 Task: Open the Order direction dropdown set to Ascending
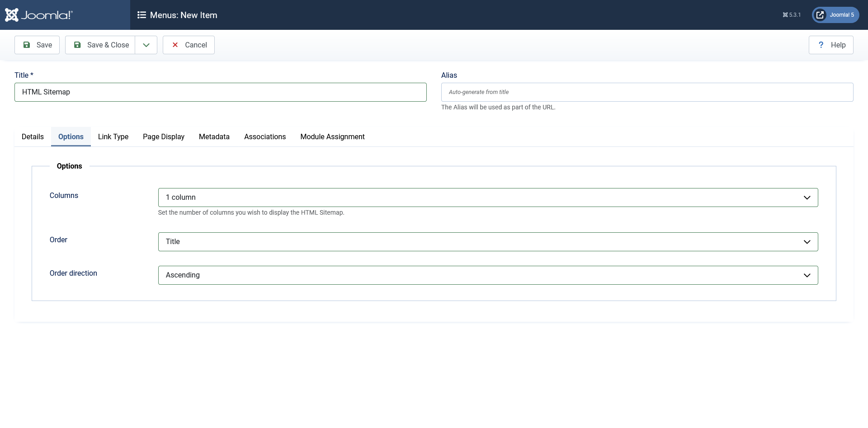pyautogui.click(x=488, y=275)
